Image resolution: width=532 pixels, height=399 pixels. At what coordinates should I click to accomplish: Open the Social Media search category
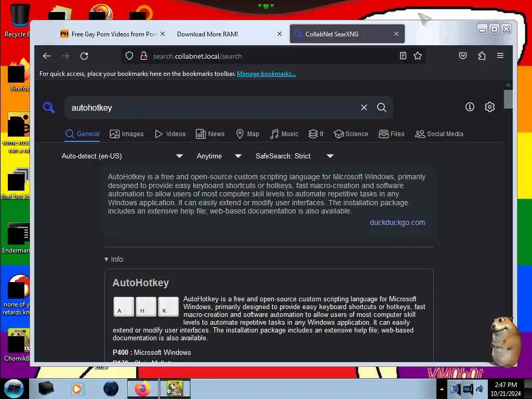pos(439,134)
